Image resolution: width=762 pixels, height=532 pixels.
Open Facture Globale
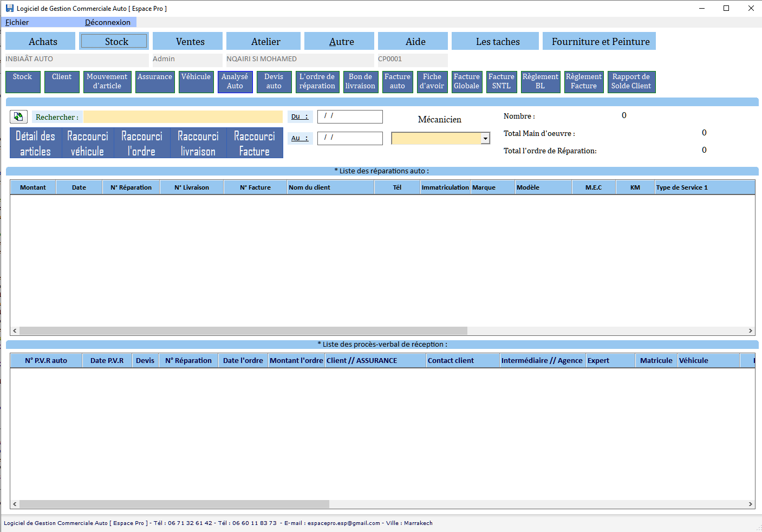pos(467,82)
